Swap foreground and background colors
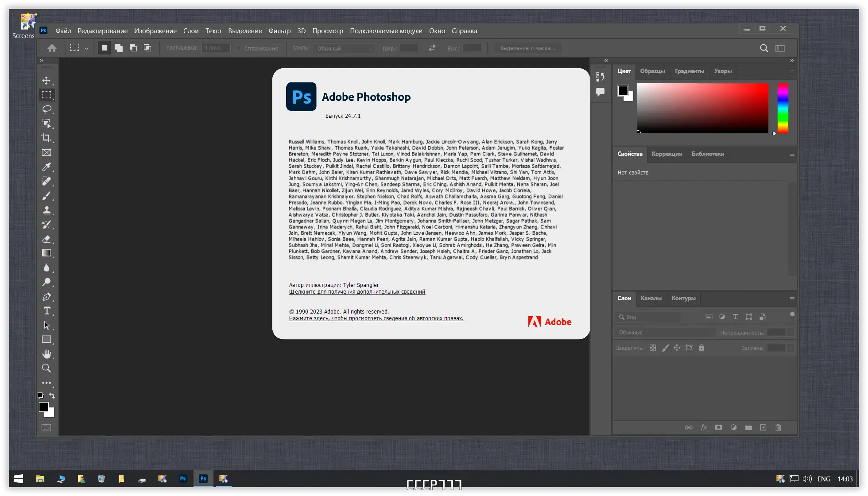 pos(52,395)
